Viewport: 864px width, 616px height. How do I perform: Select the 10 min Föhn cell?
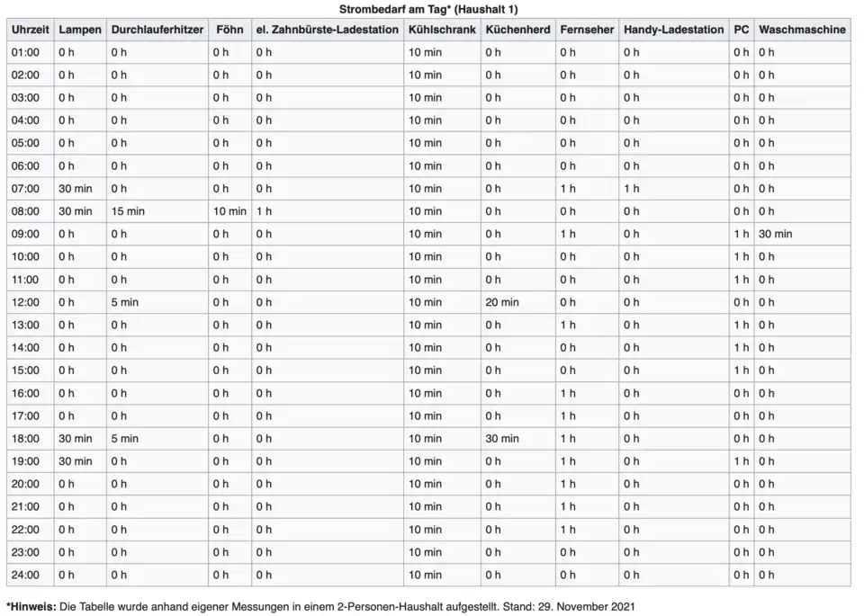click(229, 211)
